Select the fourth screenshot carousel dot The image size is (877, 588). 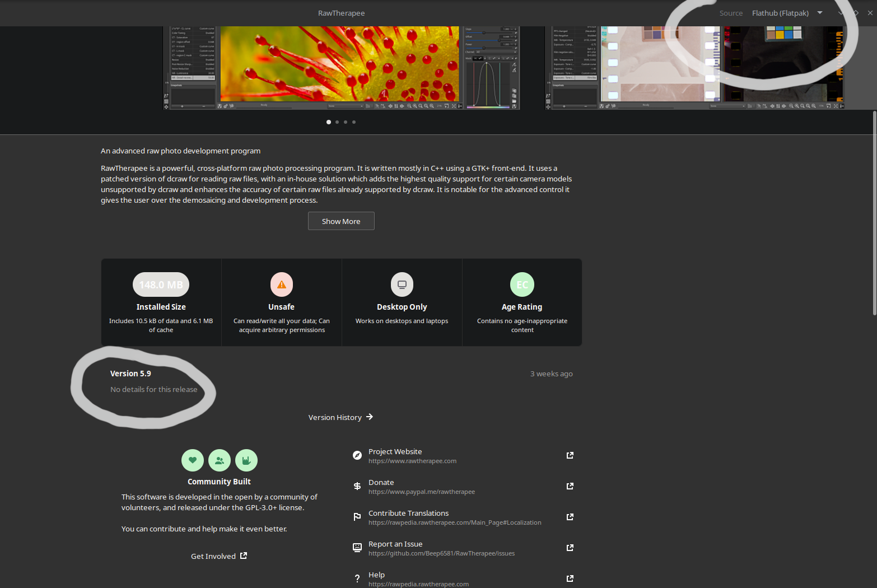tap(354, 122)
